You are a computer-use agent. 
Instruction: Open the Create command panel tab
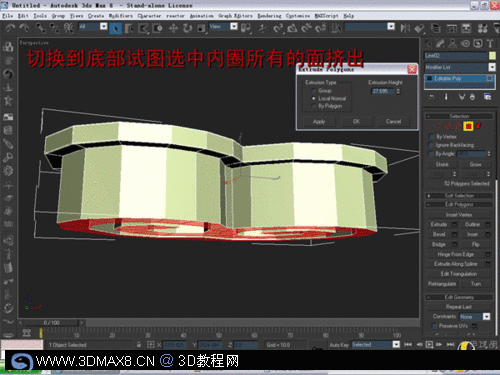tap(428, 43)
